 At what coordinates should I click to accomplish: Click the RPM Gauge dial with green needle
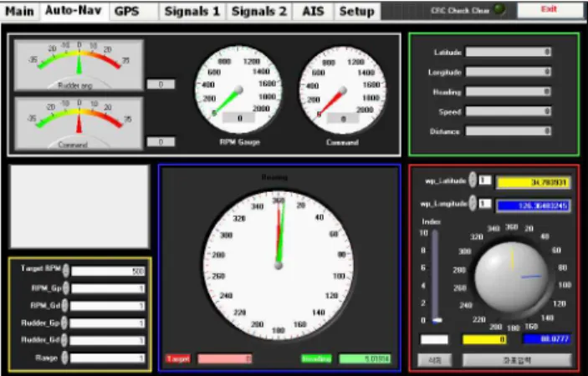point(238,90)
